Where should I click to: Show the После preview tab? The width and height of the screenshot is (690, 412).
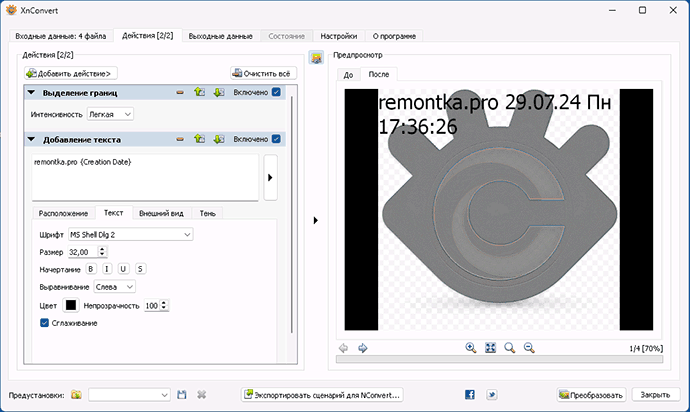378,74
